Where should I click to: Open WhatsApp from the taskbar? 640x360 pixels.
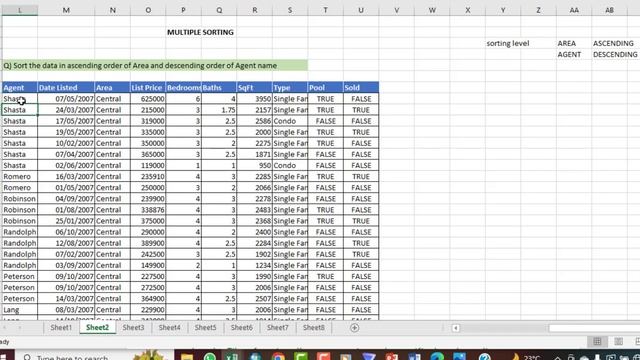(x=210, y=356)
